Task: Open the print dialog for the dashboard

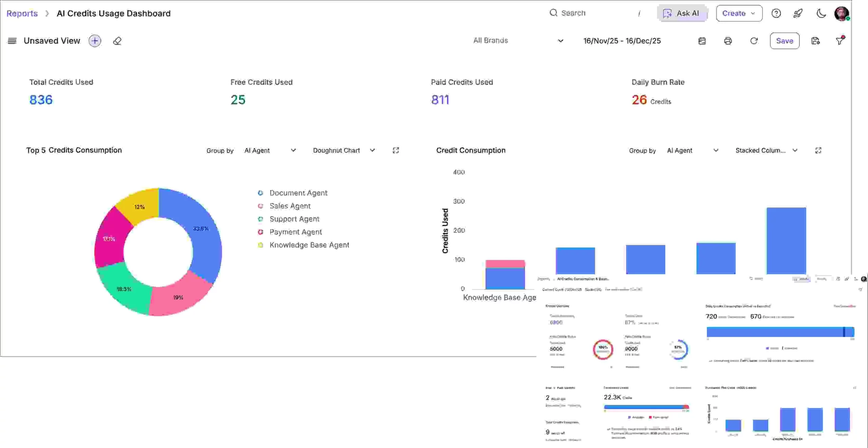Action: tap(728, 41)
